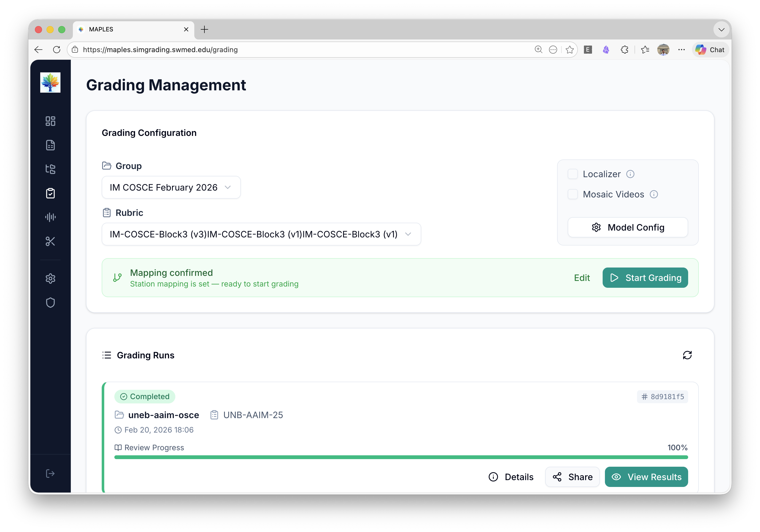Select the audio waveform sidebar icon
This screenshot has height=532, width=760.
click(50, 217)
